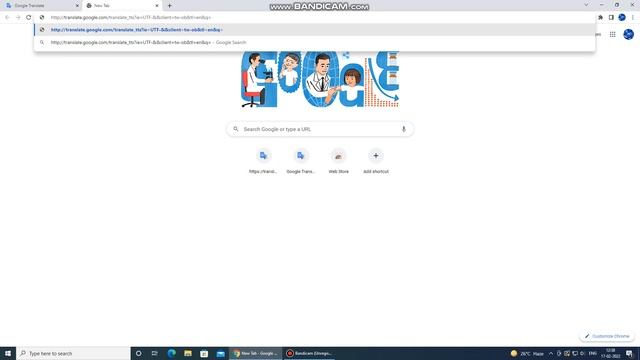Viewport: 640px width, 360px height.
Task: Open the Mail app from the taskbar
Action: point(221,353)
